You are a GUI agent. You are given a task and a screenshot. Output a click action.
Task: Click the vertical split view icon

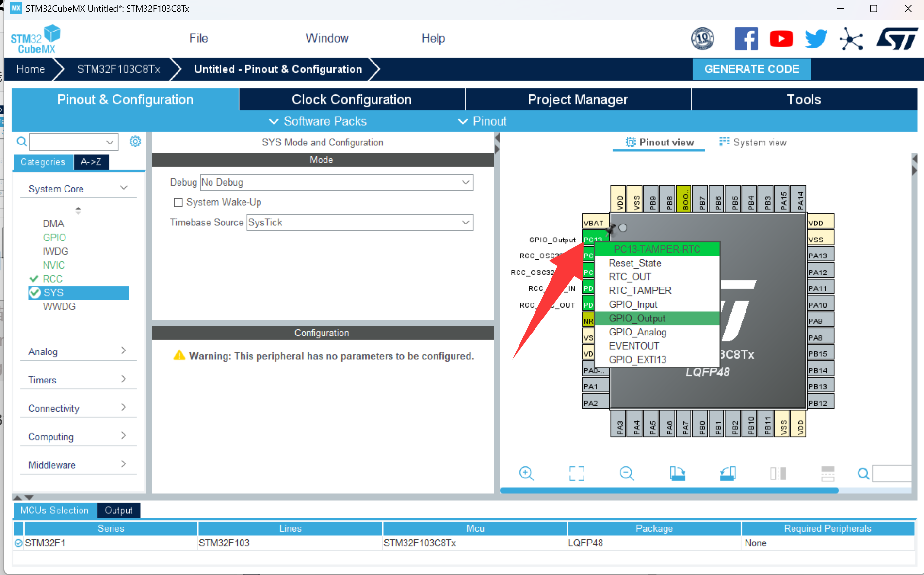tap(778, 473)
